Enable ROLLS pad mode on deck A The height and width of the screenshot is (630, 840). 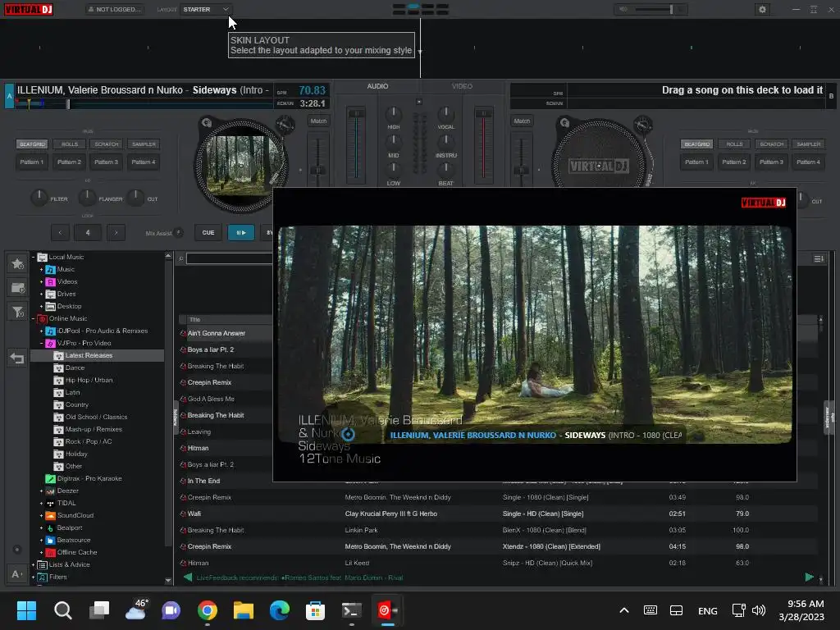[70, 144]
